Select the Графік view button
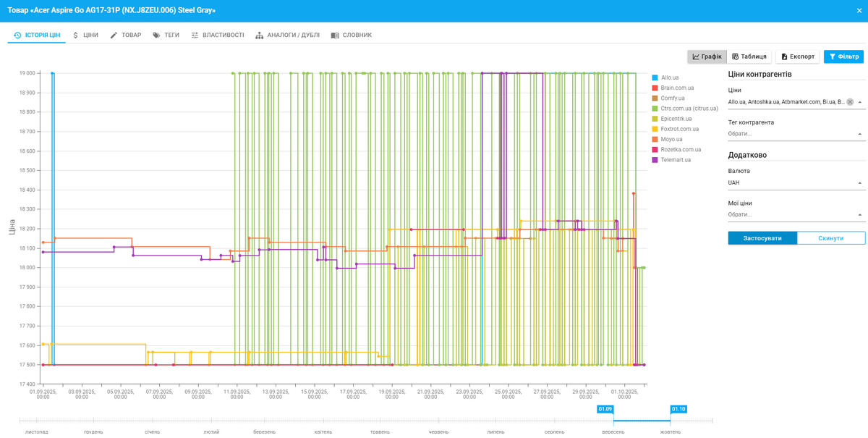868x438 pixels. pyautogui.click(x=707, y=56)
